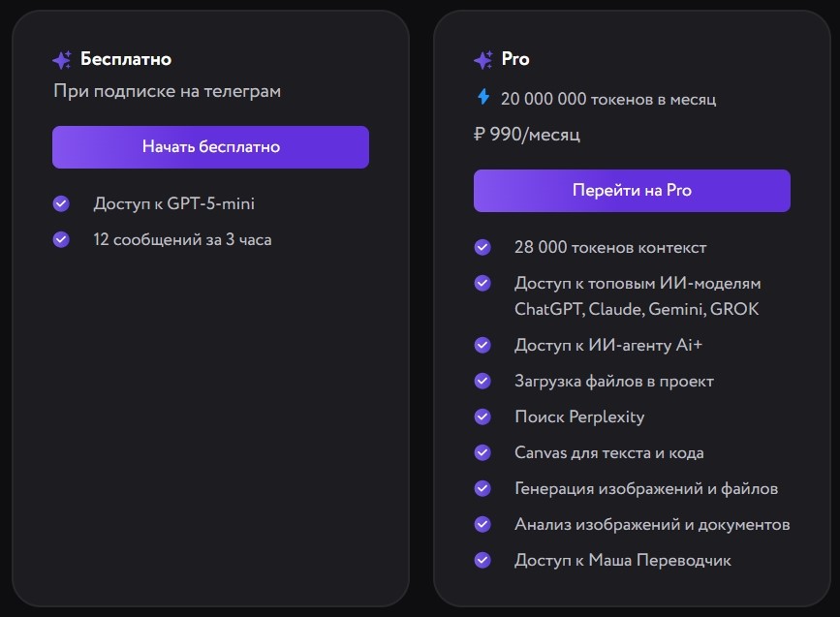Click checkmark next to 12 сообщений за 3 часа
840x617 pixels.
61,239
